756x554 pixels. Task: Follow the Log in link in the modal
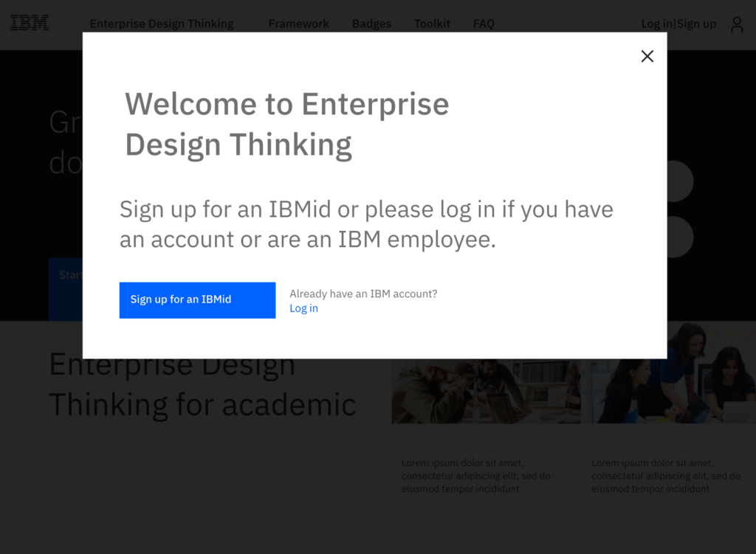click(303, 308)
